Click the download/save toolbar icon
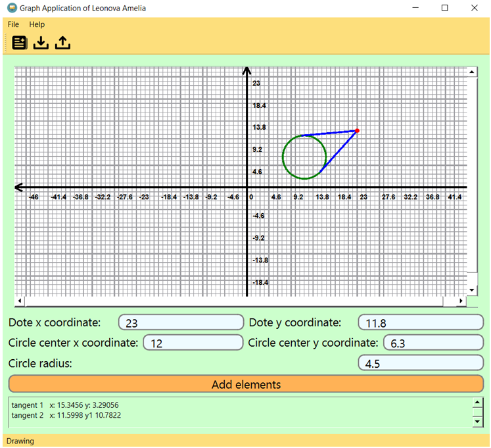Screen dimensions: 491x448 coord(41,43)
